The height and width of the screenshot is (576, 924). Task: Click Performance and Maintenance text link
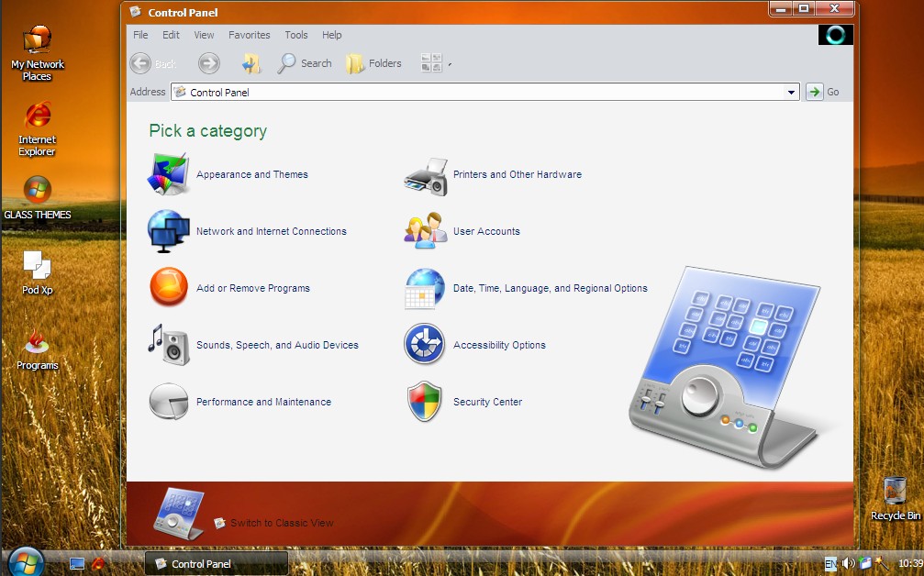[263, 402]
